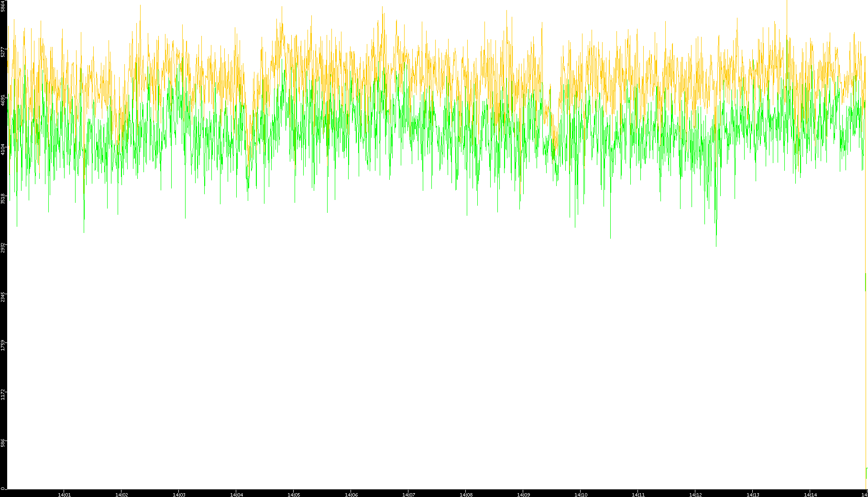The image size is (868, 497).
Task: Click the 14:05 time label
Action: pos(294,495)
